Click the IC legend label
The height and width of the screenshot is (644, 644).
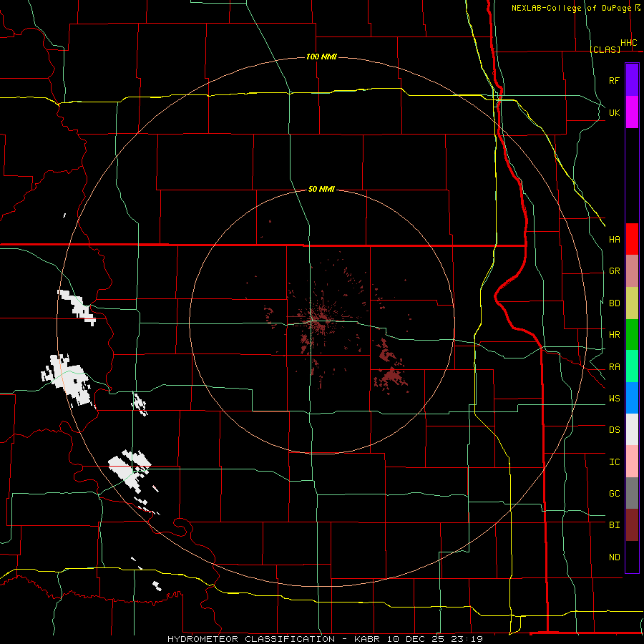[x=615, y=462]
